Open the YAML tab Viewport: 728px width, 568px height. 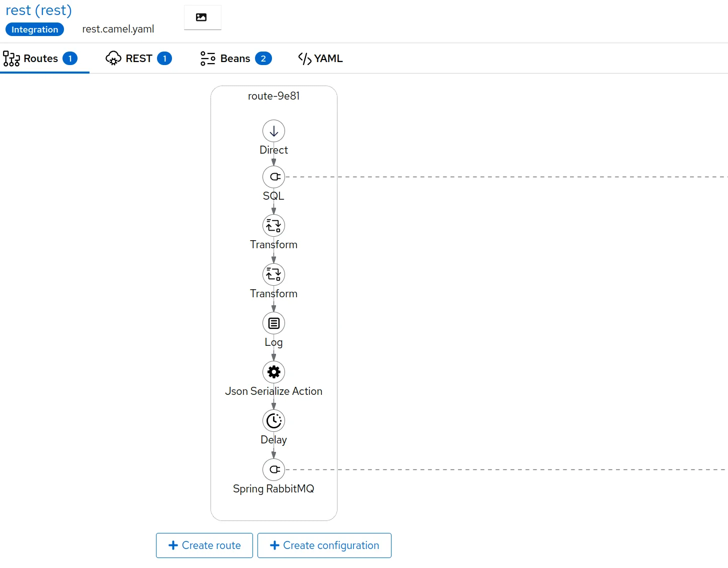coord(320,59)
